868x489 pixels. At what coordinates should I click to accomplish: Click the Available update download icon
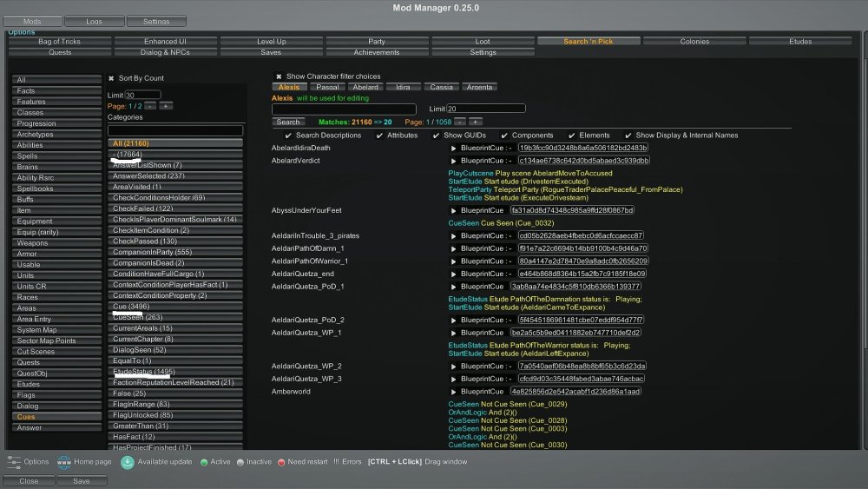128,462
